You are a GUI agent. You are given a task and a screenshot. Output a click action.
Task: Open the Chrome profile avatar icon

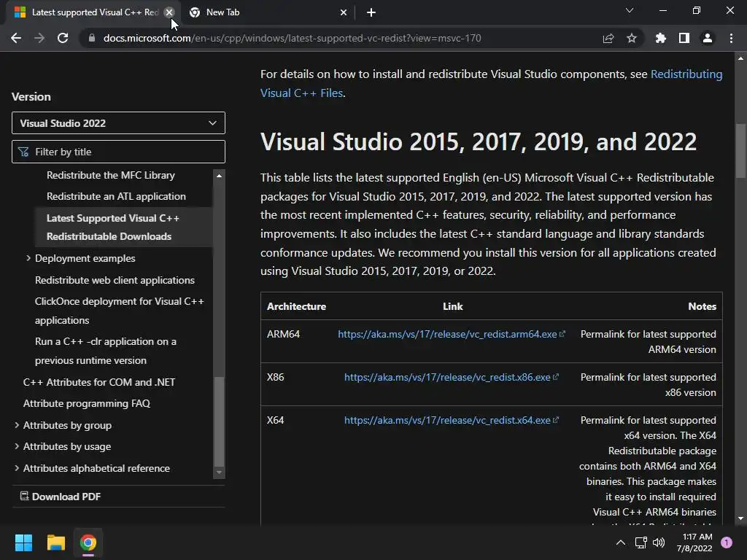[x=708, y=38]
